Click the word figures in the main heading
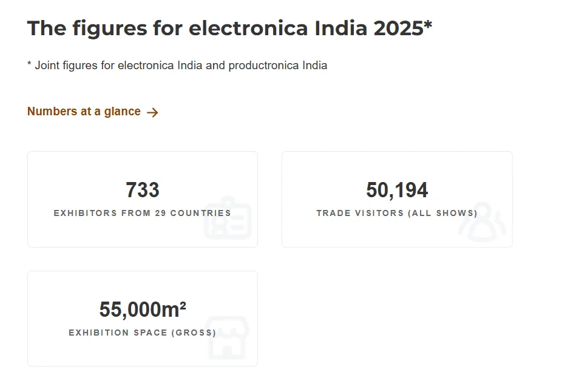 pyautogui.click(x=110, y=29)
